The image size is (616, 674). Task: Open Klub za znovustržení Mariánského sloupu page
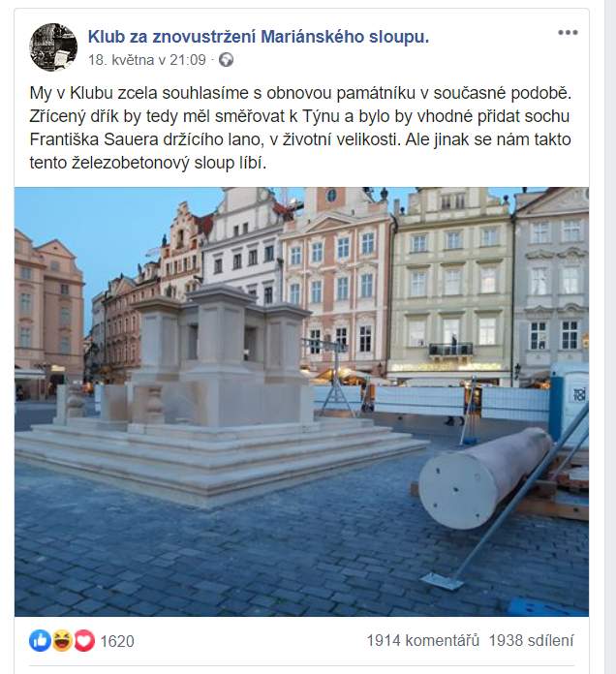(259, 37)
